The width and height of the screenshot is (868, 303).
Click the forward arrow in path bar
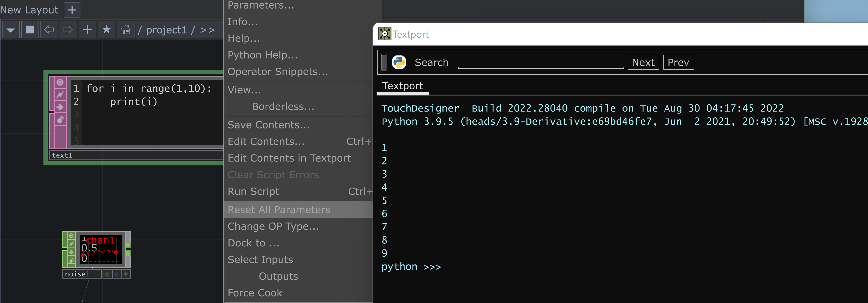coord(68,30)
